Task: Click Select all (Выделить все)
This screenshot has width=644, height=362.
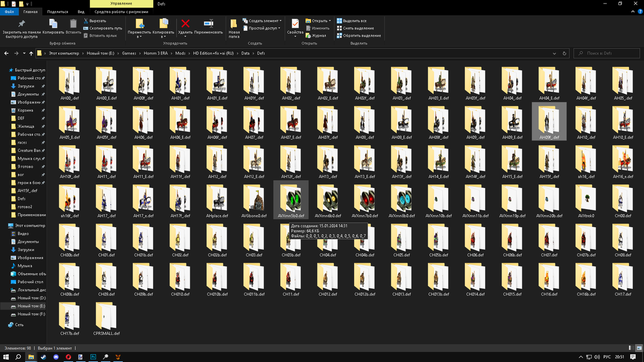Action: pyautogui.click(x=351, y=21)
